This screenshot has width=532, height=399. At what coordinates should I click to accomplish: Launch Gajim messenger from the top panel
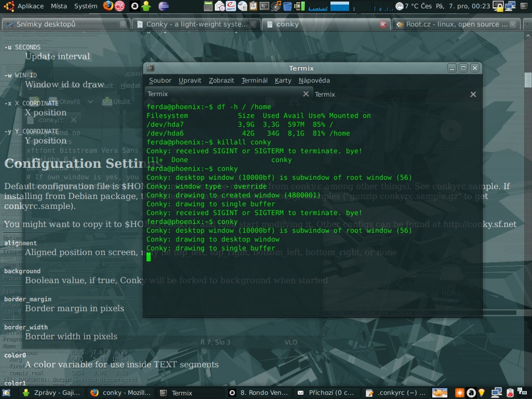click(x=146, y=6)
